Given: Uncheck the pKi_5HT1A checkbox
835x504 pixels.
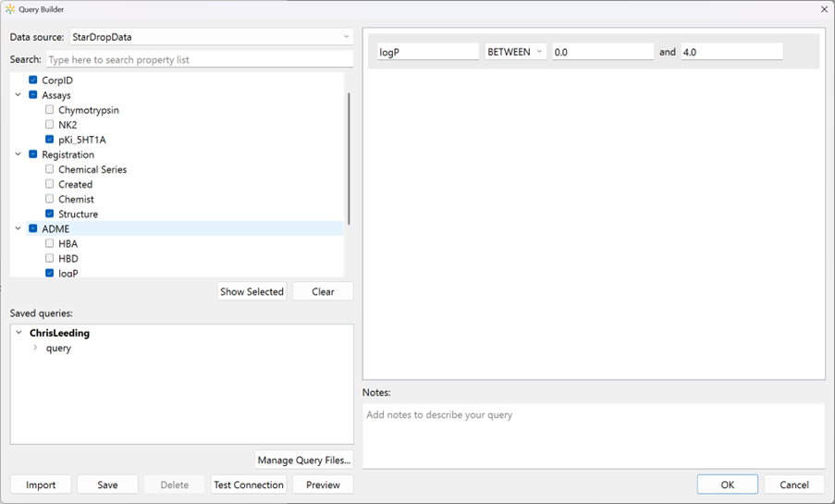Looking at the screenshot, I should (50, 140).
